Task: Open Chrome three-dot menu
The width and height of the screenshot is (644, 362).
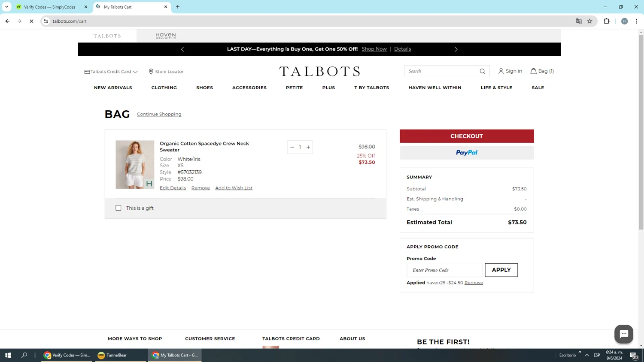Action: tap(637, 21)
